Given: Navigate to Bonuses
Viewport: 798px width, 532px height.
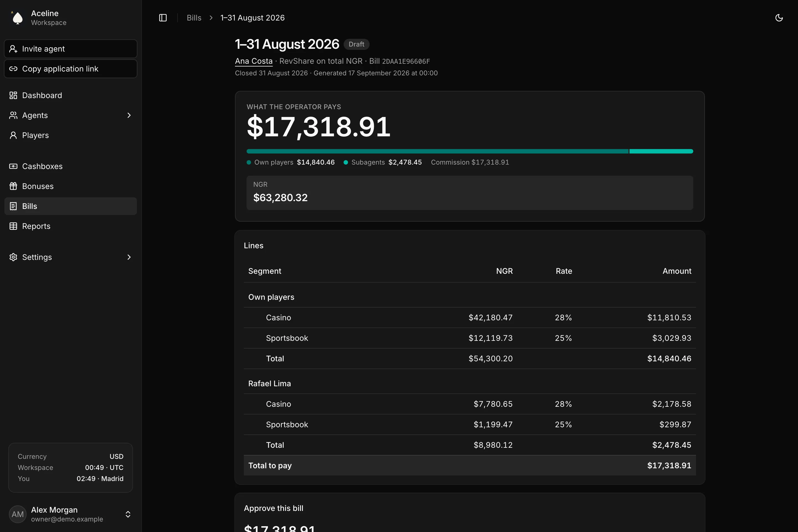Looking at the screenshot, I should tap(71, 186).
